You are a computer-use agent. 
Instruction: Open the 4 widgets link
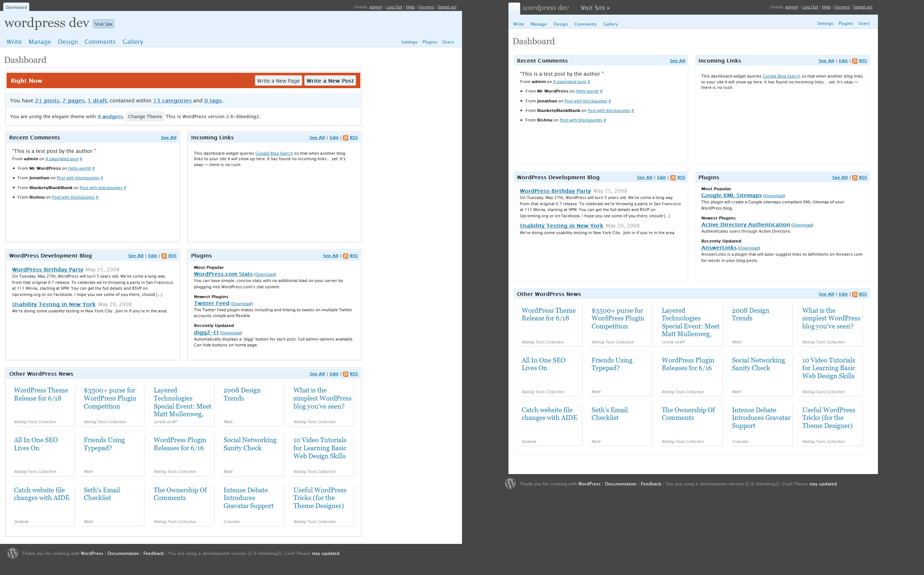pos(110,117)
